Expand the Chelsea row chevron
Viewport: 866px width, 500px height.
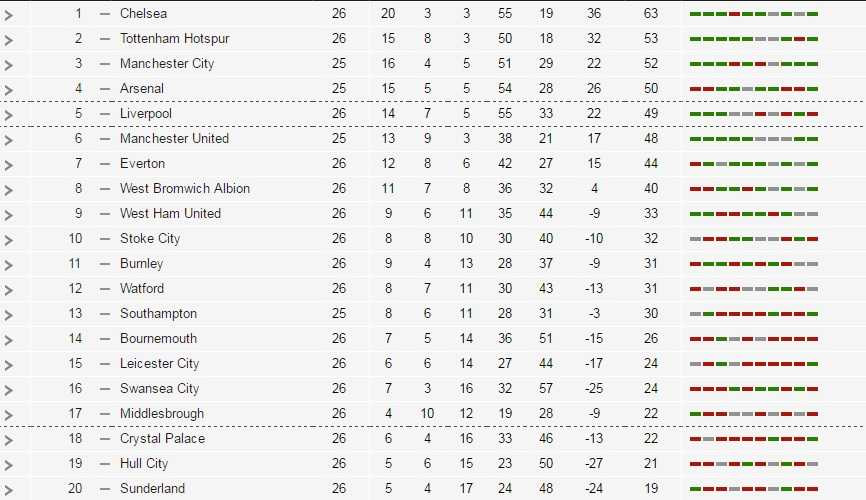click(x=9, y=15)
